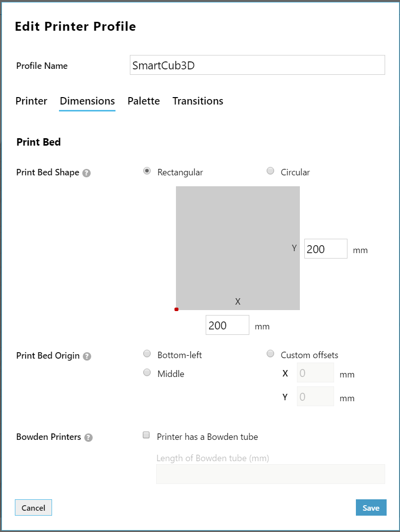400x532 pixels.
Task: Click help icon beside Bowden Printers
Action: point(88,437)
